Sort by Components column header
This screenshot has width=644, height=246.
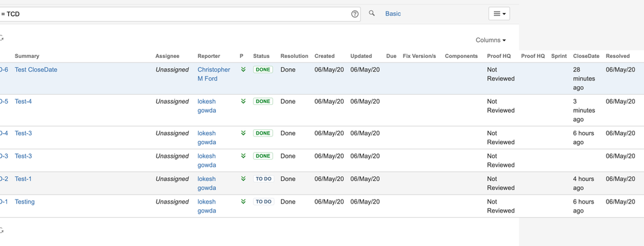461,56
